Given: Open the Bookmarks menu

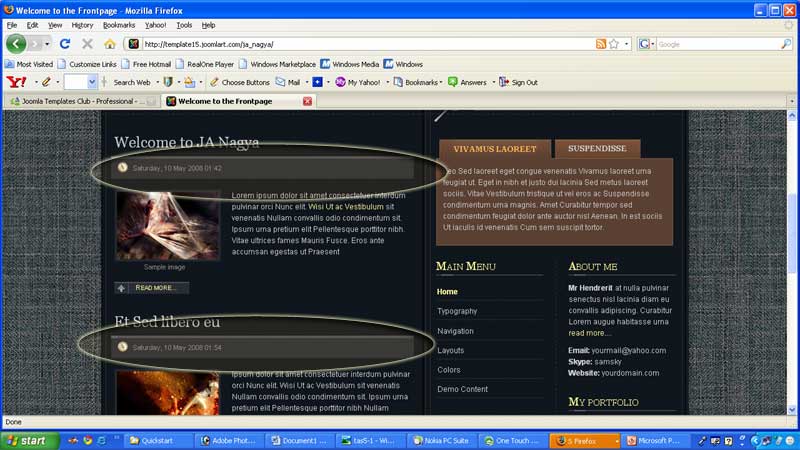Looking at the screenshot, I should click(119, 25).
